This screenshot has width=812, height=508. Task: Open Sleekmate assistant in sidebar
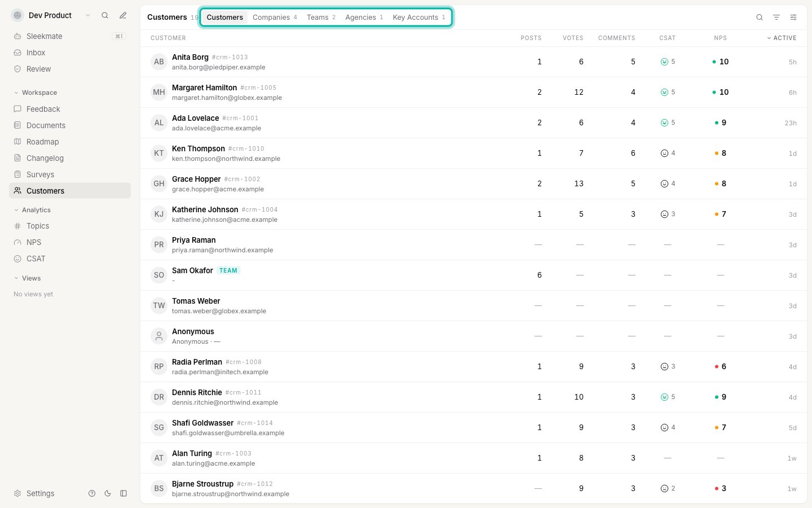coord(70,36)
